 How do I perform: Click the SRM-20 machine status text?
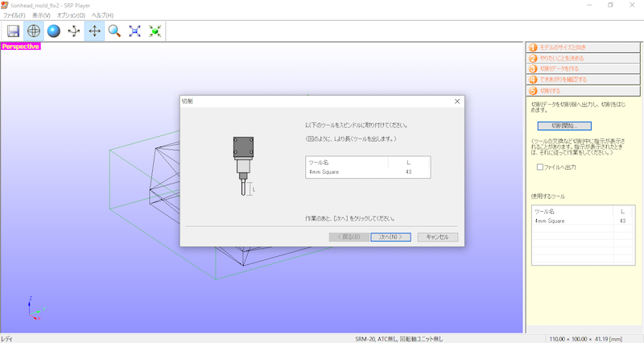pos(398,339)
